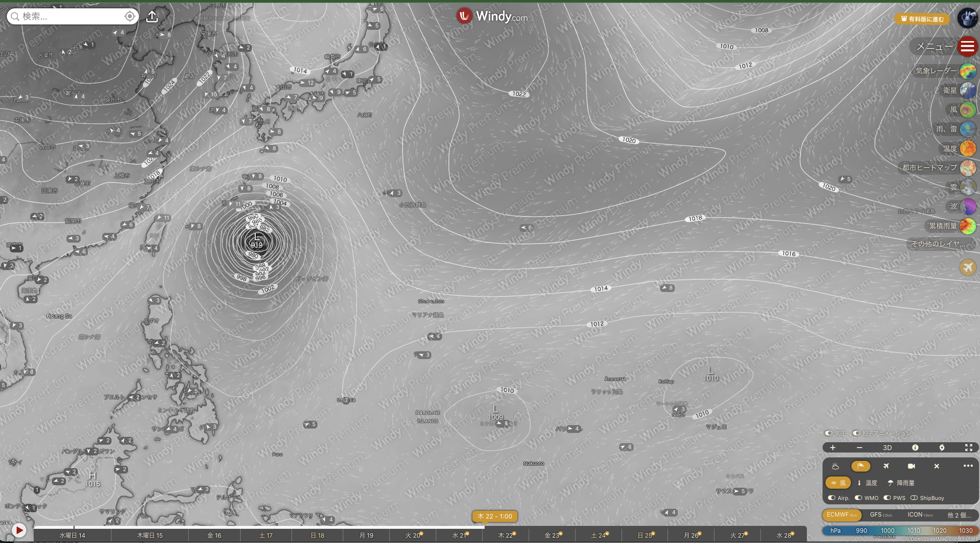Switch to the ICON model
Image resolution: width=980 pixels, height=543 pixels.
pos(920,515)
